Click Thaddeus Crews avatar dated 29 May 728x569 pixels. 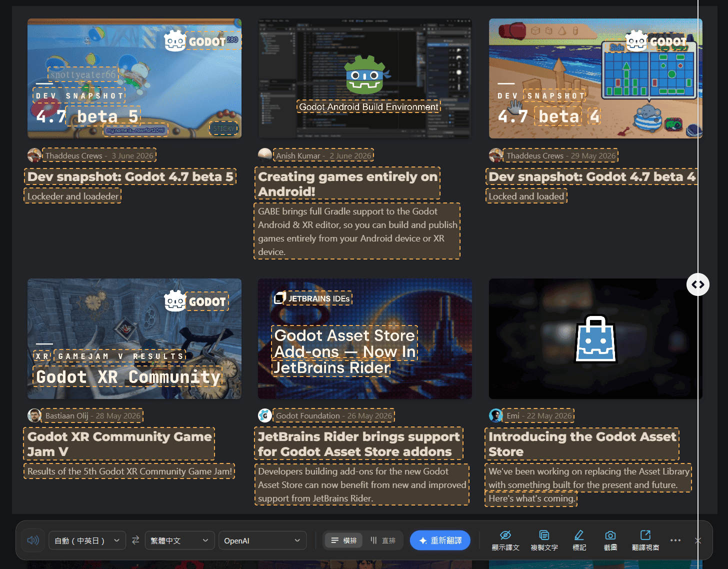pos(496,155)
